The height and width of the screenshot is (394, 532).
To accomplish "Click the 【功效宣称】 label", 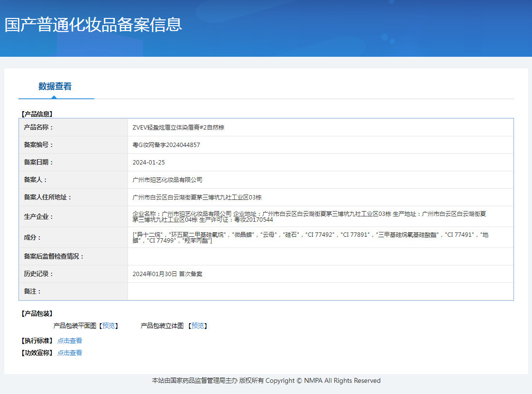I will 37,353.
